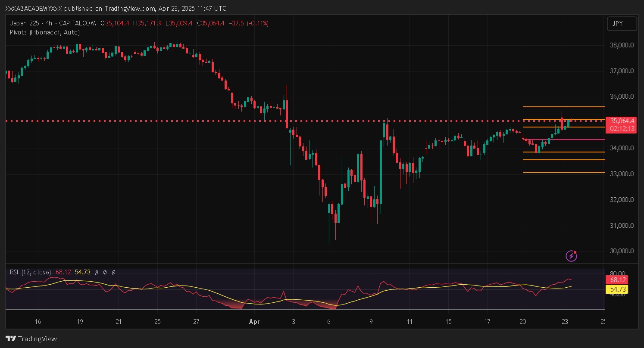Open the JPY currency selector
644x348 pixels.
(622, 24)
